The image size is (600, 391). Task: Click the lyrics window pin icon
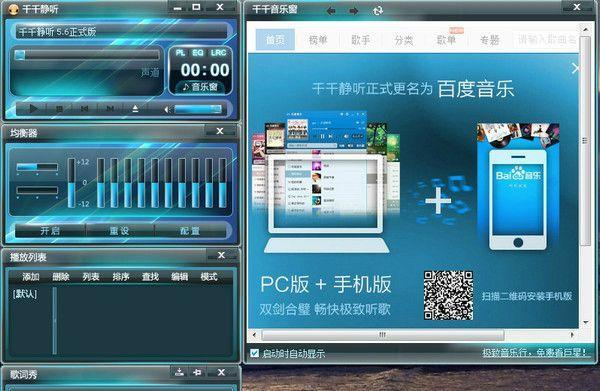coord(198,372)
